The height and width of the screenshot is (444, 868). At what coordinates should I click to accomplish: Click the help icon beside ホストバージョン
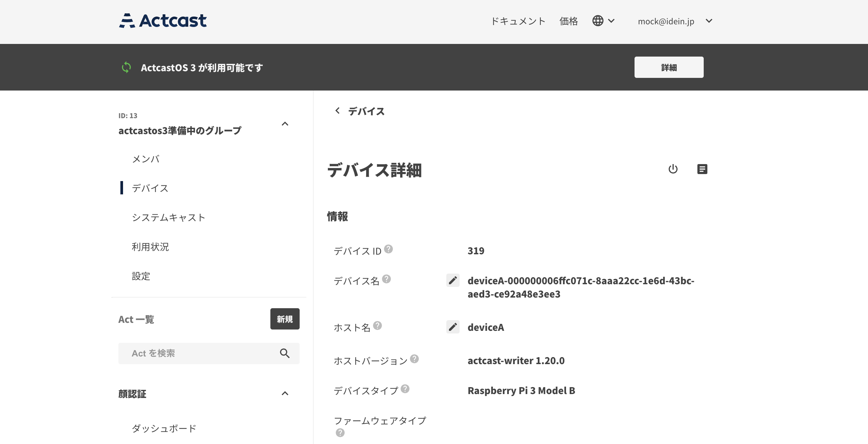tap(414, 358)
